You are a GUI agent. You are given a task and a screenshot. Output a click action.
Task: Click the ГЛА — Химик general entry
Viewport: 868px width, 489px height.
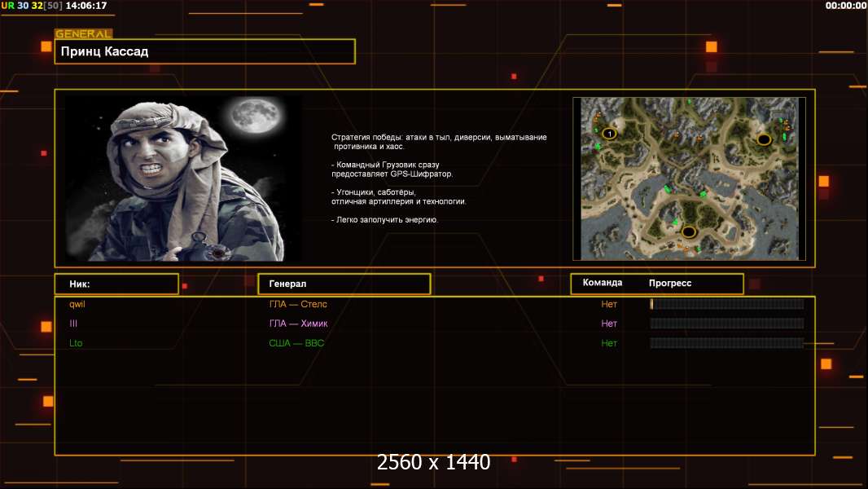tap(298, 324)
